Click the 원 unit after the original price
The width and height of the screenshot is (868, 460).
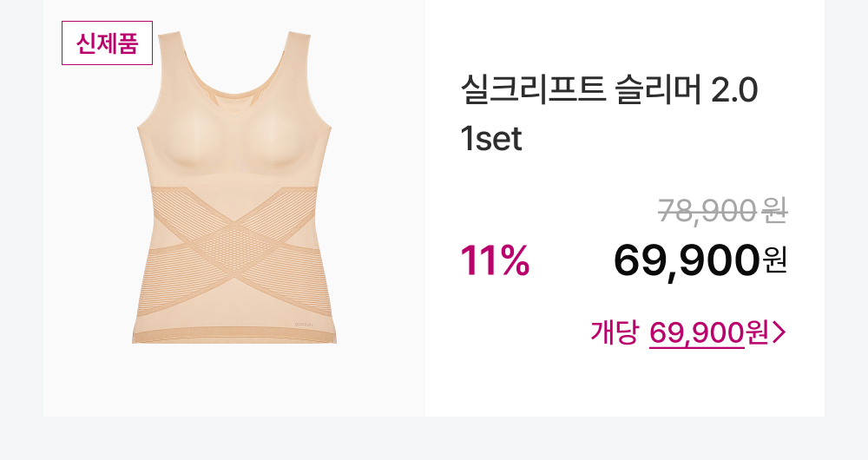(x=774, y=209)
